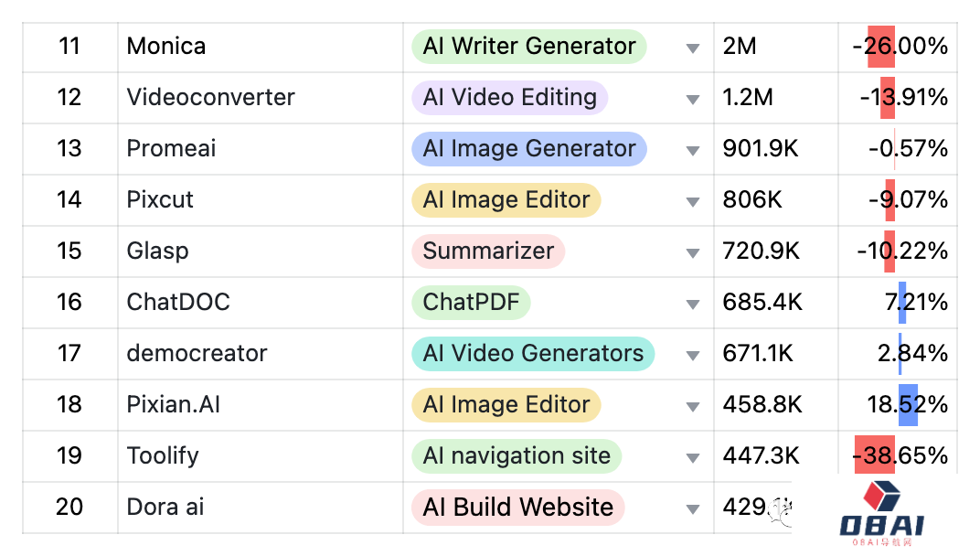This screenshot has width=980, height=556.
Task: Click the OBAI cube logo
Action: click(882, 499)
